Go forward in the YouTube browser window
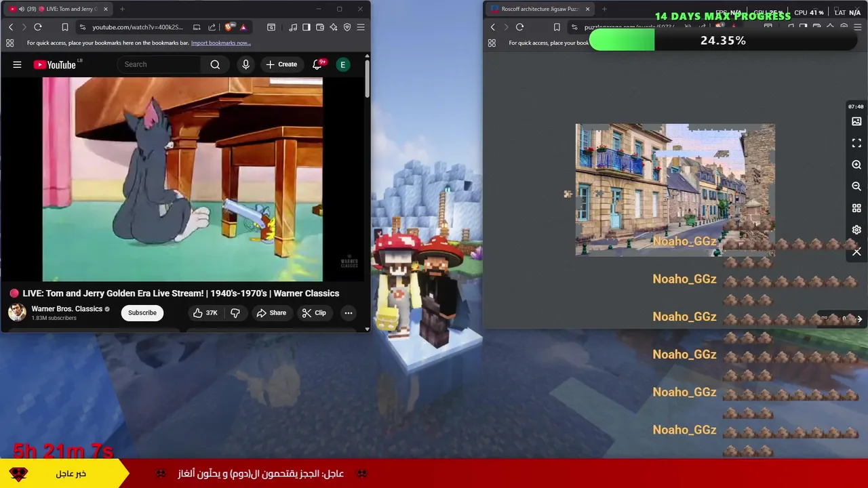The width and height of the screenshot is (868, 488). point(24,27)
